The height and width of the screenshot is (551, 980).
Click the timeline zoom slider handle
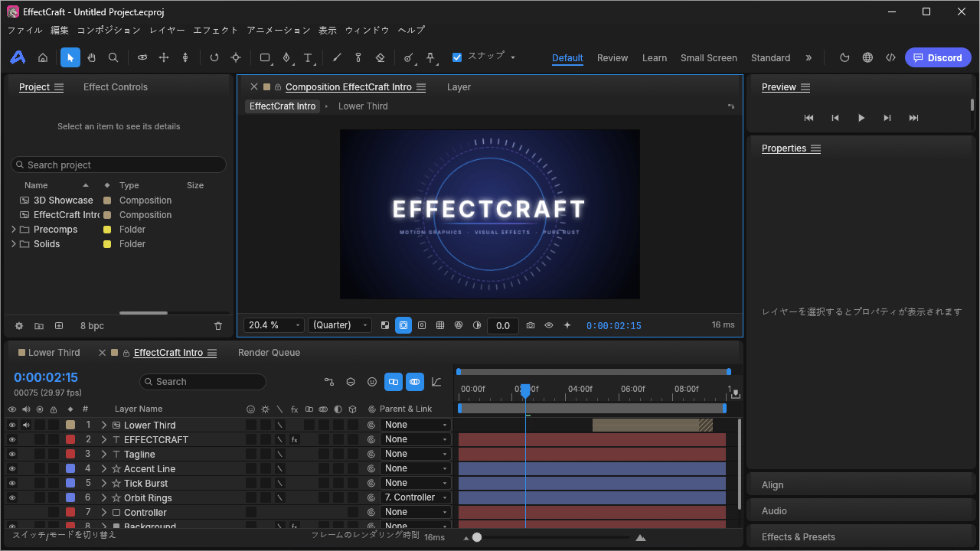477,537
